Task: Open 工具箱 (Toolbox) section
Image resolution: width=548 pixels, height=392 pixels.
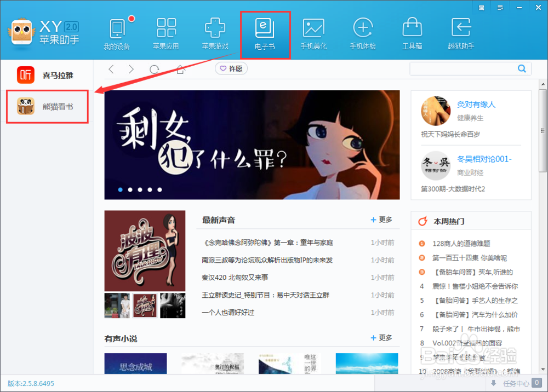Action: pos(412,34)
